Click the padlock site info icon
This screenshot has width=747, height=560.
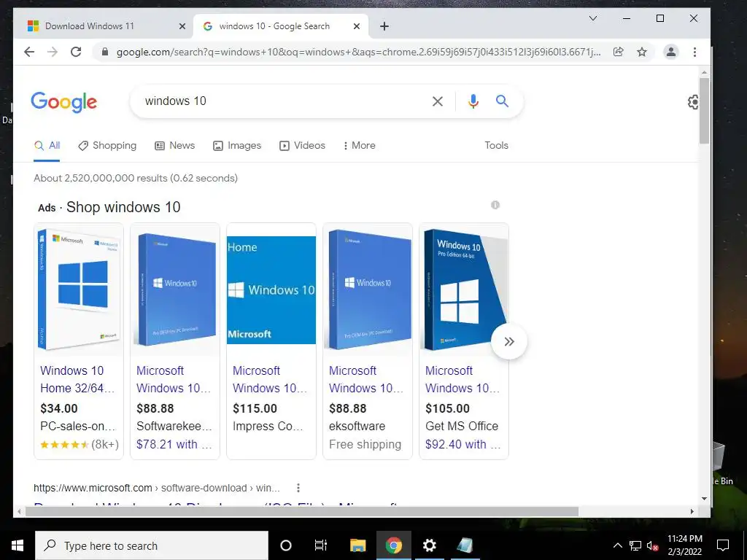[x=105, y=52]
